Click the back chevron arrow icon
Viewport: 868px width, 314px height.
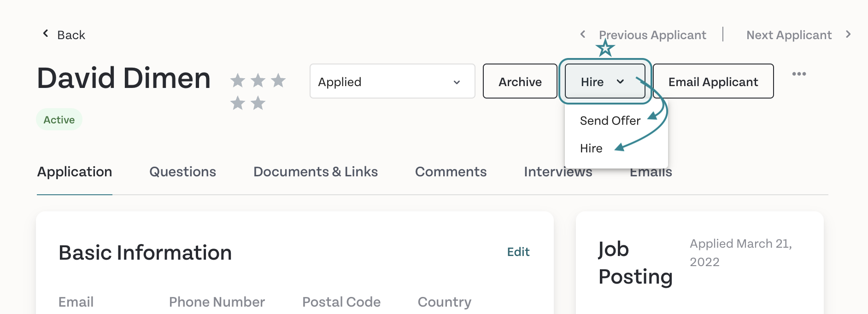(46, 33)
